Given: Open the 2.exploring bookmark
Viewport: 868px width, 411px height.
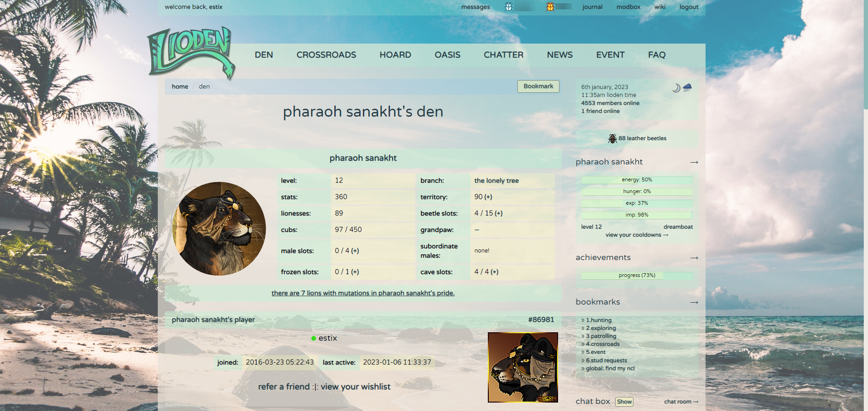Looking at the screenshot, I should click(x=601, y=328).
